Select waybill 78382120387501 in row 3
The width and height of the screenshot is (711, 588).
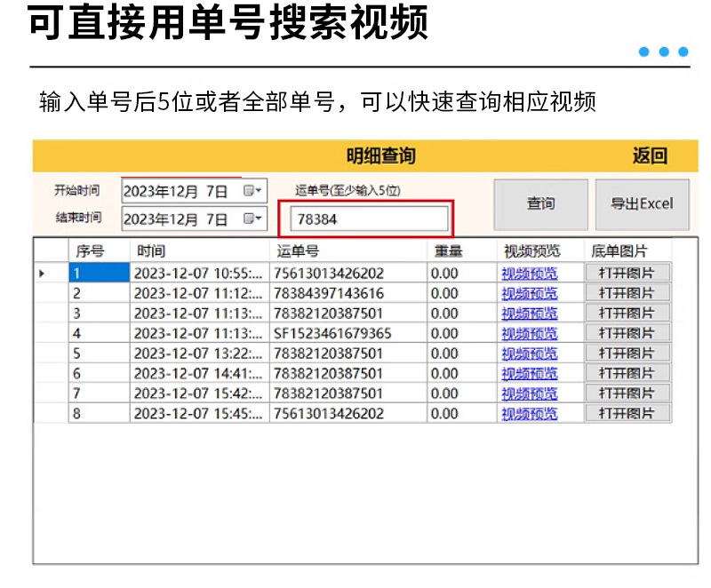(x=348, y=313)
